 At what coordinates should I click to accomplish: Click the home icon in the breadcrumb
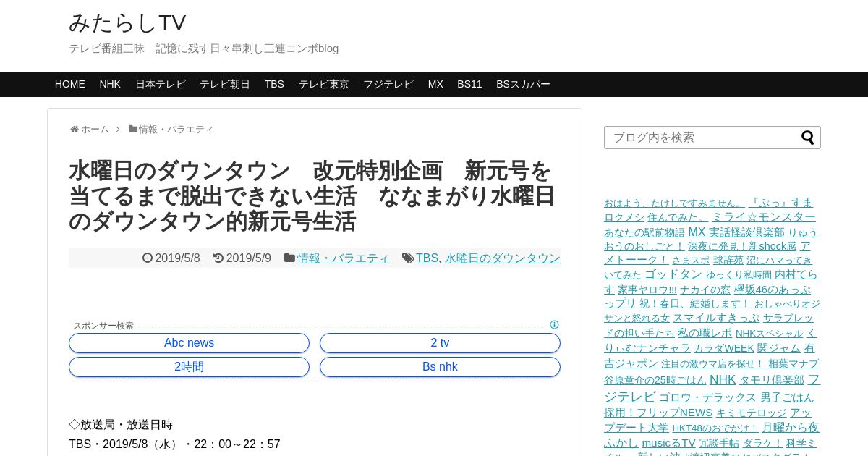pos(75,129)
